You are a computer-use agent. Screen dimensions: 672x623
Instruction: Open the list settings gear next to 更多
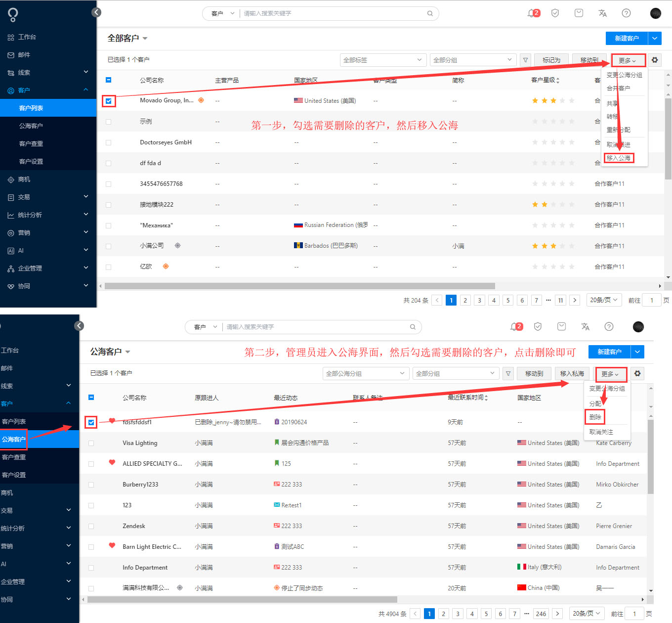click(x=655, y=60)
